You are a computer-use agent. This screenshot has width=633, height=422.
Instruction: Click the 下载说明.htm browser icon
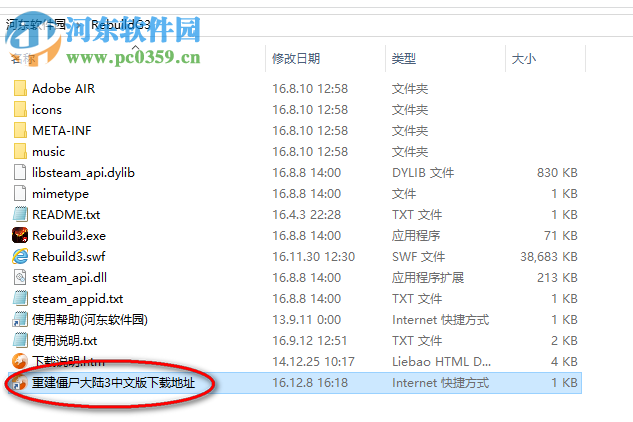pos(20,361)
